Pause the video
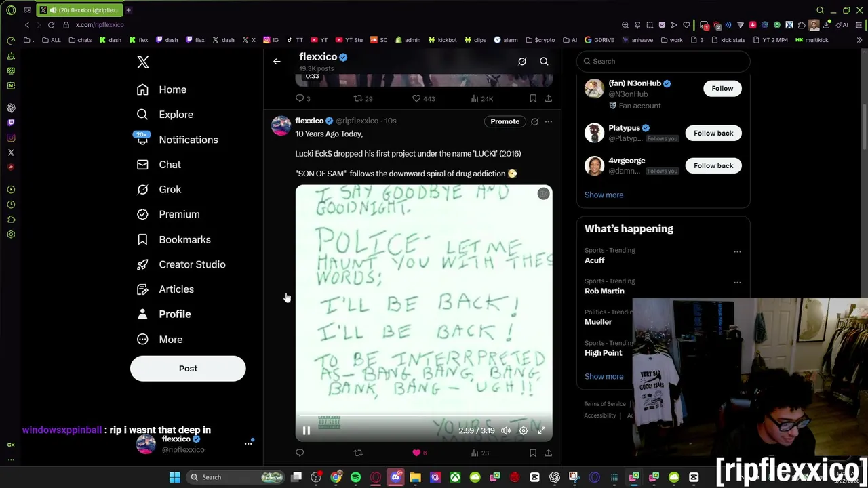 tap(306, 430)
